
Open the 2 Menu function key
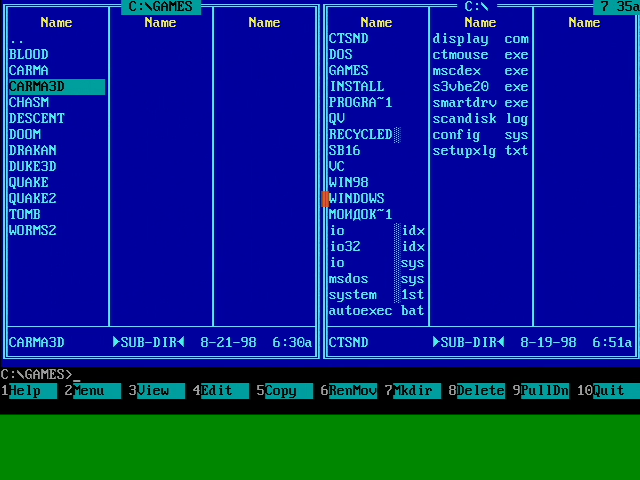(93, 391)
